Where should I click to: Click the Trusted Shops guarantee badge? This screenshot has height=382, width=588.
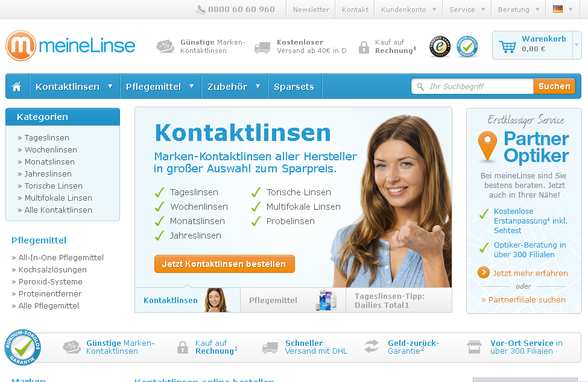pos(440,46)
